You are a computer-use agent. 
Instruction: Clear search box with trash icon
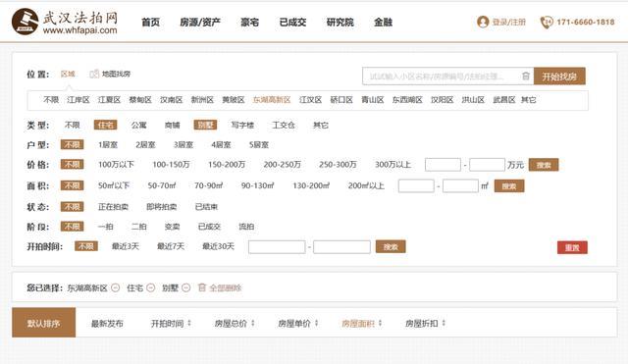526,77
